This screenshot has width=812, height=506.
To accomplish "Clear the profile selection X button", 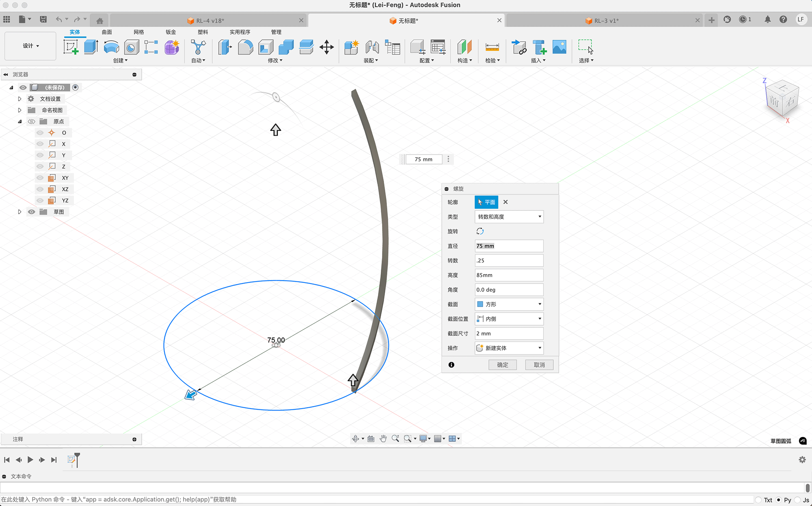I will point(505,202).
